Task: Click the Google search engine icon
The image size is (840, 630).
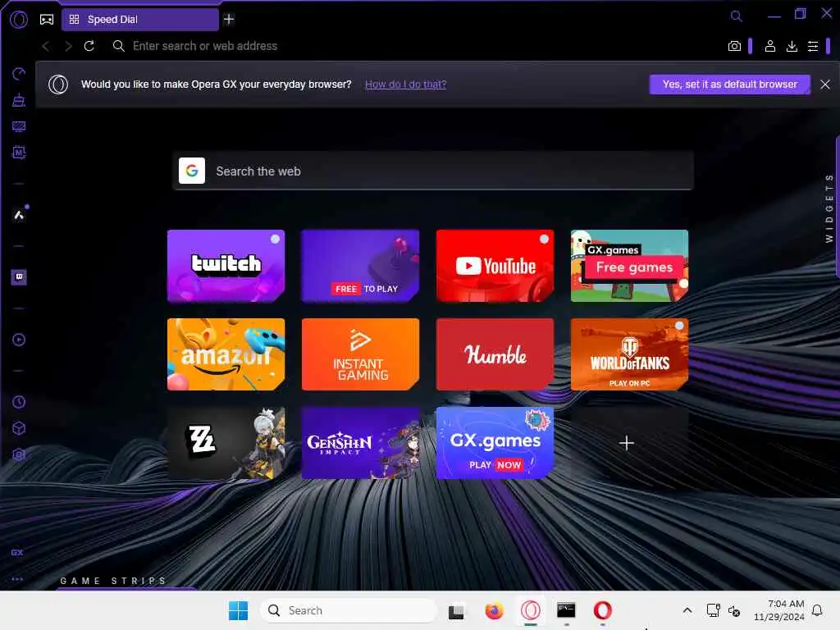Action: [x=192, y=171]
